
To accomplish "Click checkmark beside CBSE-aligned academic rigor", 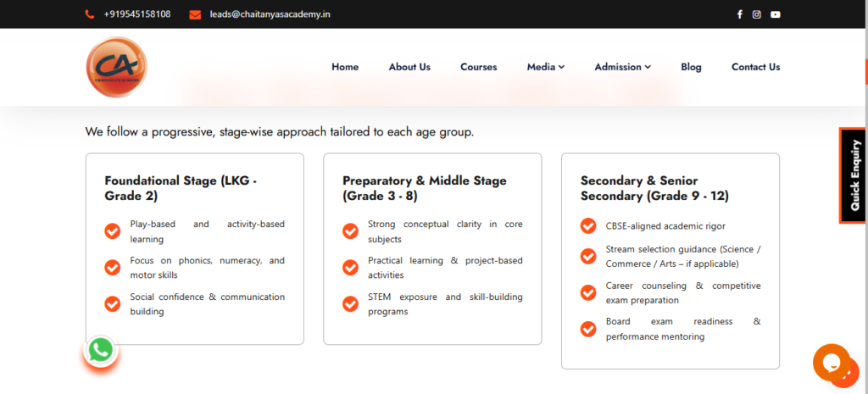I will tap(588, 226).
